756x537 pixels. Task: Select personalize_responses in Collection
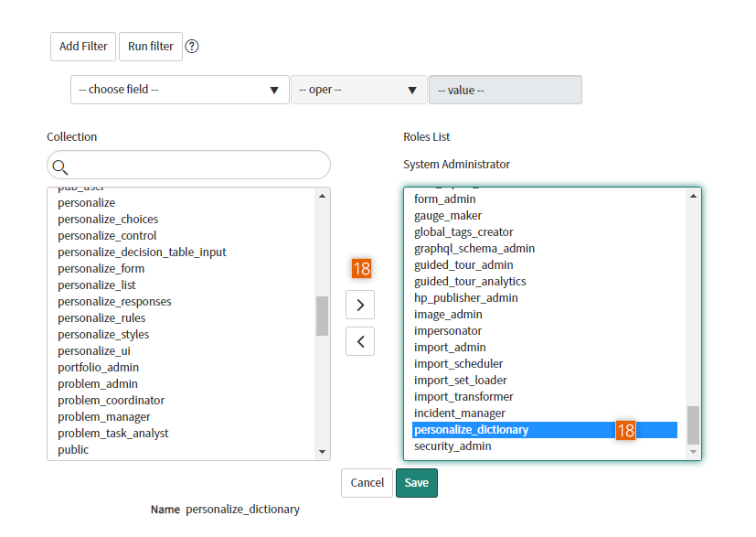coord(114,302)
